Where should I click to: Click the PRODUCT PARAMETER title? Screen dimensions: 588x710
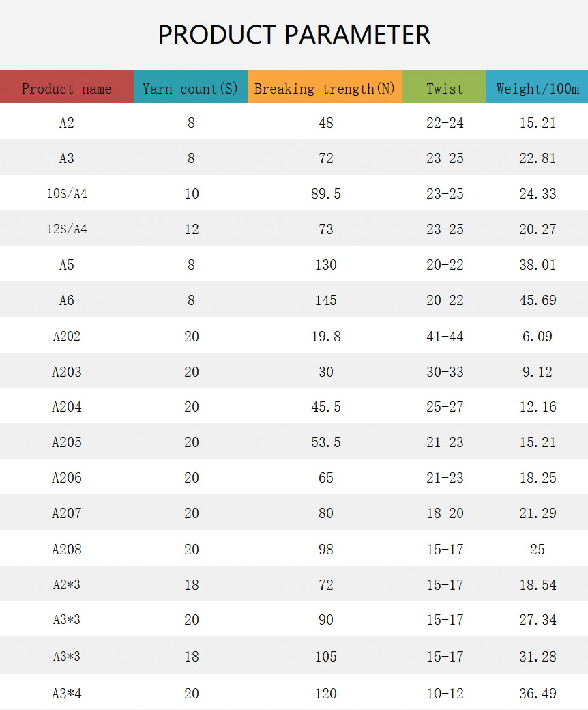tap(294, 35)
